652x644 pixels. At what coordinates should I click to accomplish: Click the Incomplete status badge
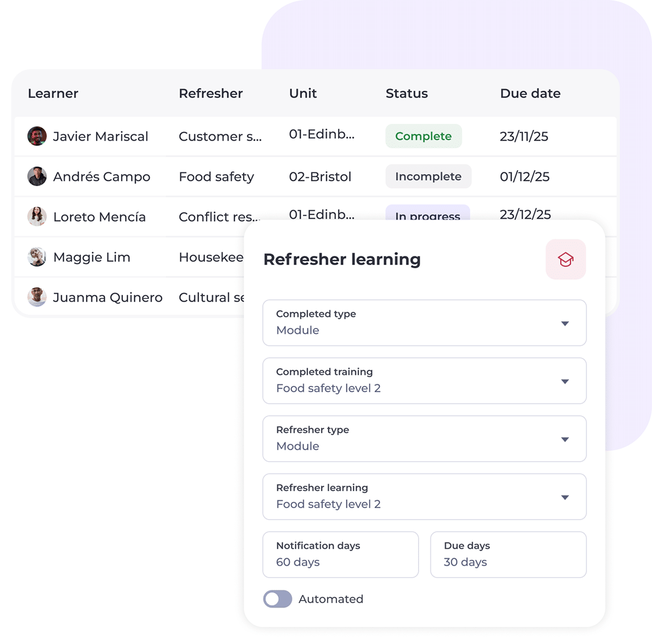(428, 177)
